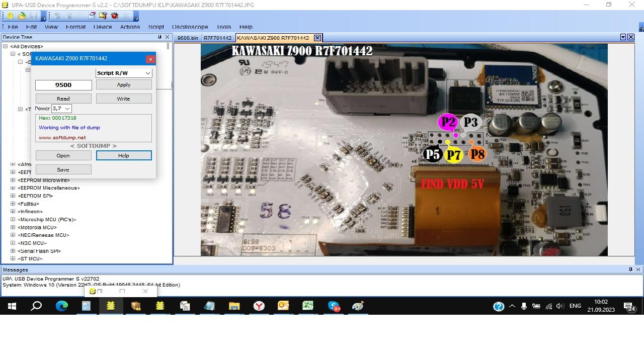644x362 pixels.
Task: Click the Write button
Action: tap(124, 99)
